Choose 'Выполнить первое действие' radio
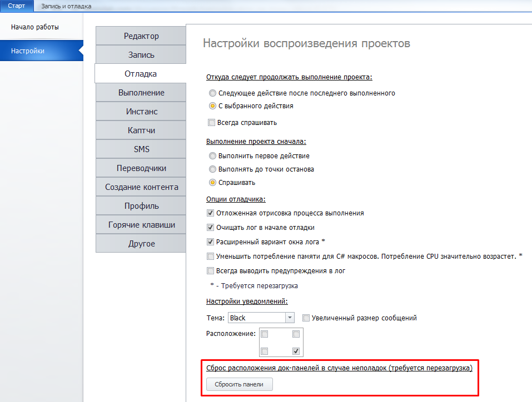 click(212, 155)
